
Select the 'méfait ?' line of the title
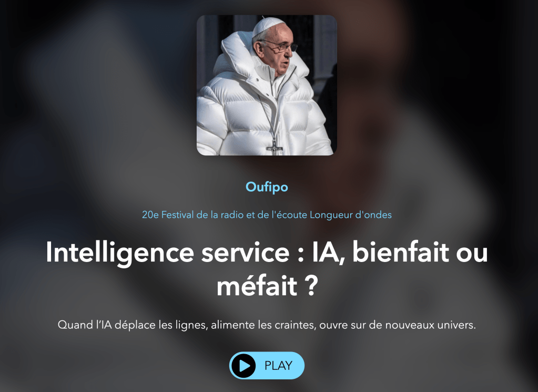(267, 286)
